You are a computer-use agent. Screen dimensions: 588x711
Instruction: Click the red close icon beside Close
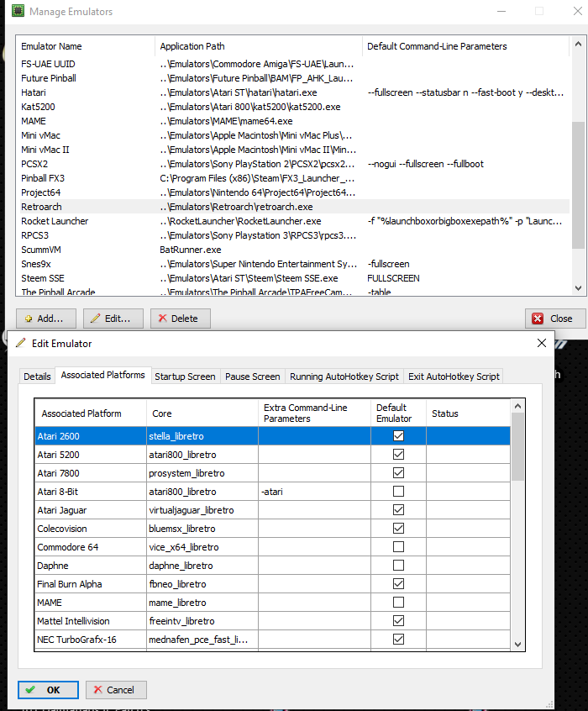538,319
